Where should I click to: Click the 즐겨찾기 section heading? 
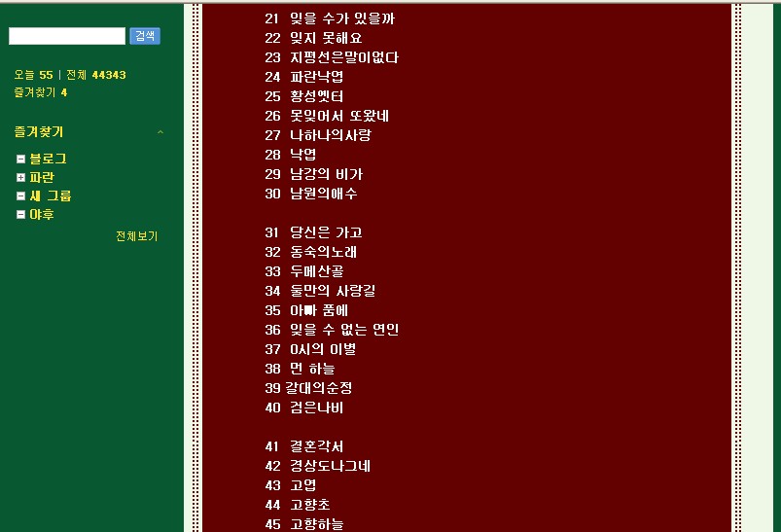[x=39, y=132]
